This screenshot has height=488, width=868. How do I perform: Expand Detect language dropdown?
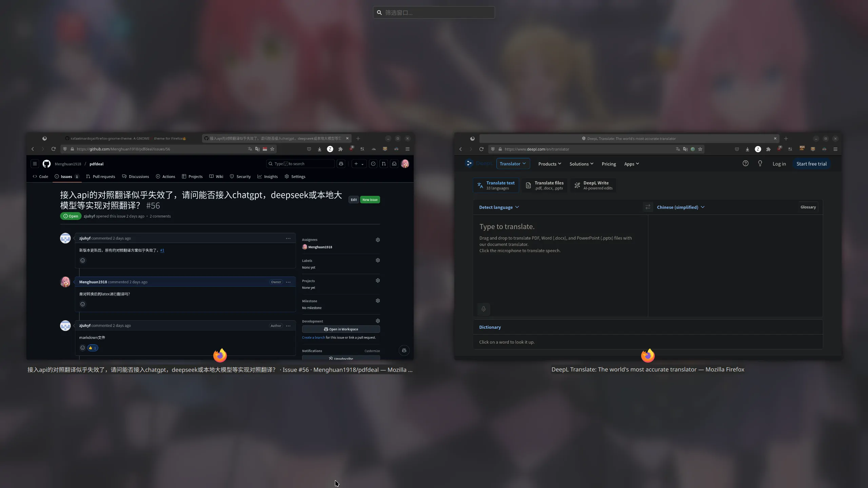tap(499, 207)
